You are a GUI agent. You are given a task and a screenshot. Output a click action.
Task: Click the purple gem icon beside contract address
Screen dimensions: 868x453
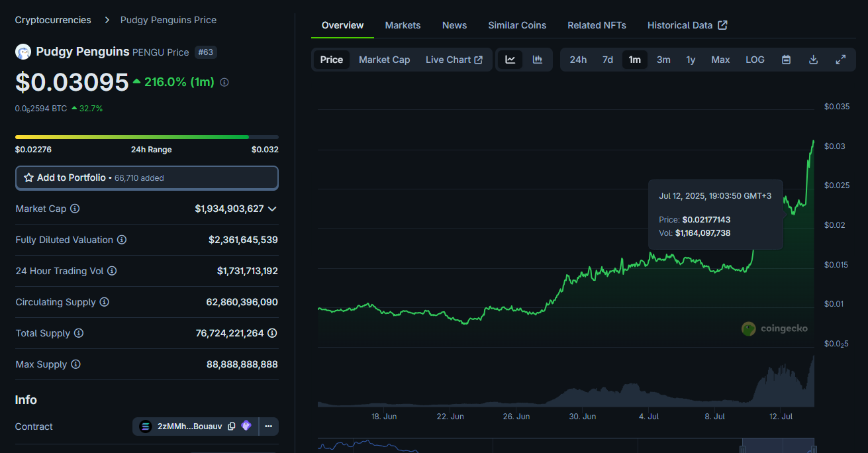pos(246,426)
